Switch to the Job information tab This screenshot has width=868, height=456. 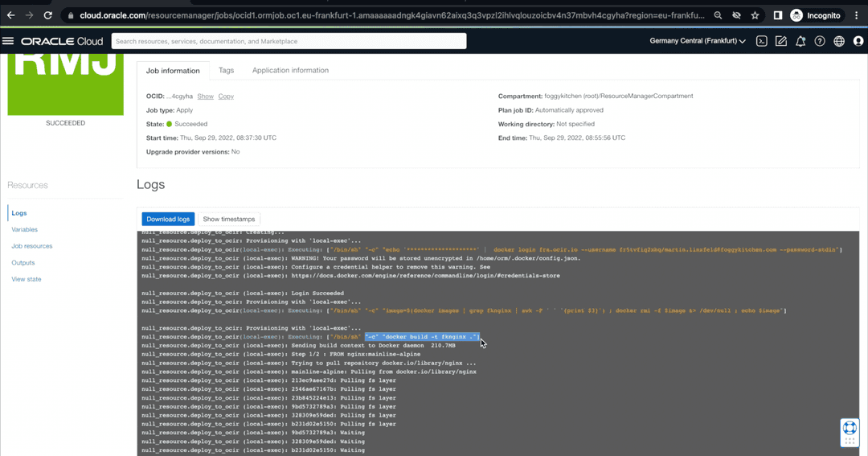(x=173, y=70)
